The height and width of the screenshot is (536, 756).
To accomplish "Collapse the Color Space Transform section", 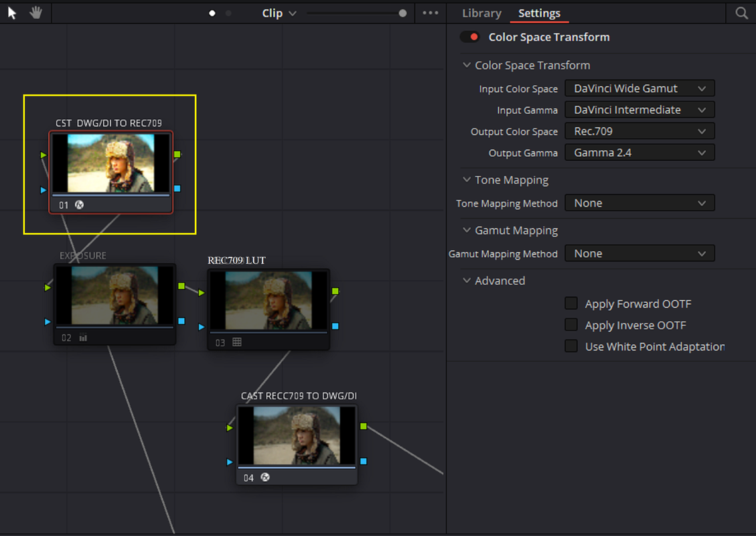I will click(x=466, y=64).
